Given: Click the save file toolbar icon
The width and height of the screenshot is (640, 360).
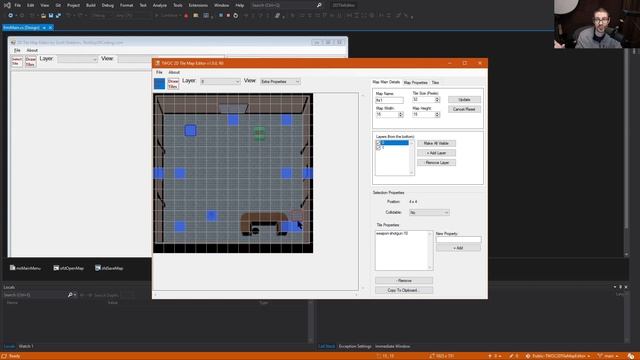Looking at the screenshot, I should coord(51,16).
